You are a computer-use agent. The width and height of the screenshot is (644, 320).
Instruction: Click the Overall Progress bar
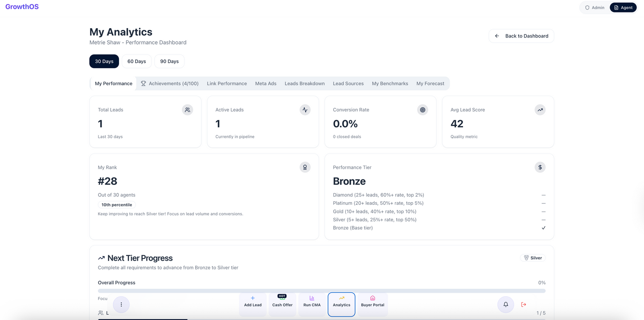[321, 291]
